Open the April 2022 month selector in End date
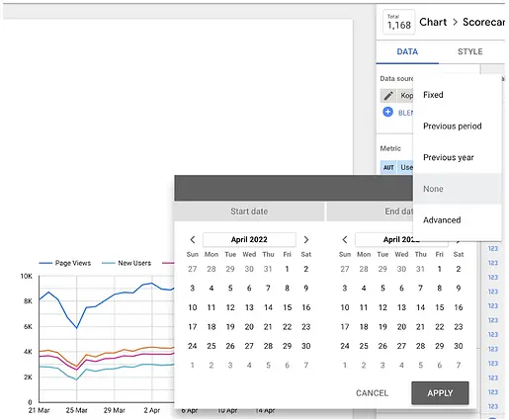Viewport: 509px width, 420px height. tap(401, 239)
